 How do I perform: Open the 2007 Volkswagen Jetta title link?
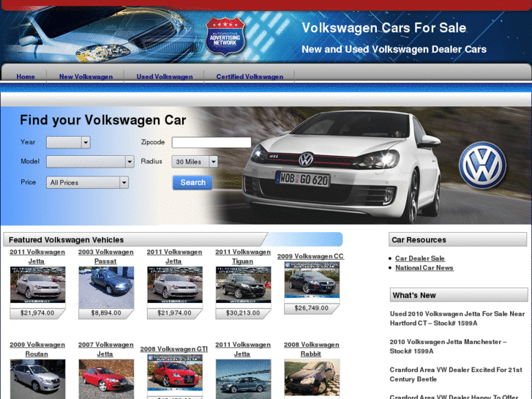106,349
